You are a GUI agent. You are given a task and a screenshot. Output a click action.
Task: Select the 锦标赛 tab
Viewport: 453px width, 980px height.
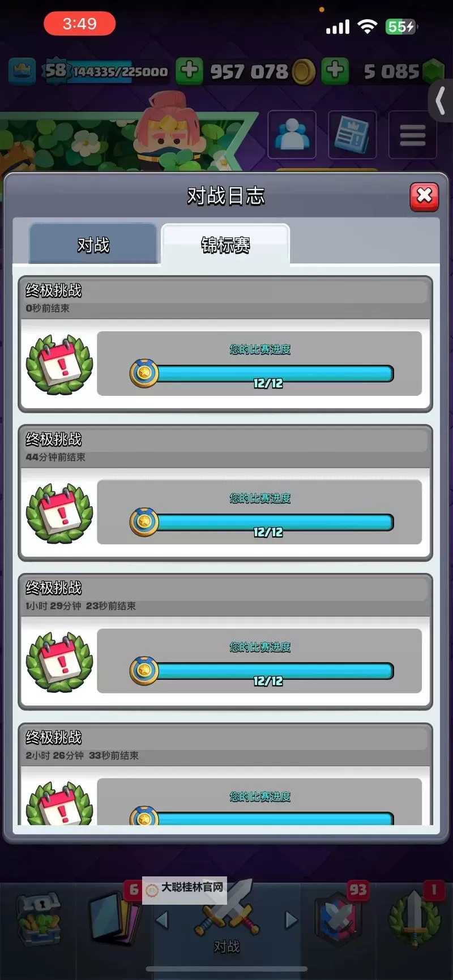[225, 244]
